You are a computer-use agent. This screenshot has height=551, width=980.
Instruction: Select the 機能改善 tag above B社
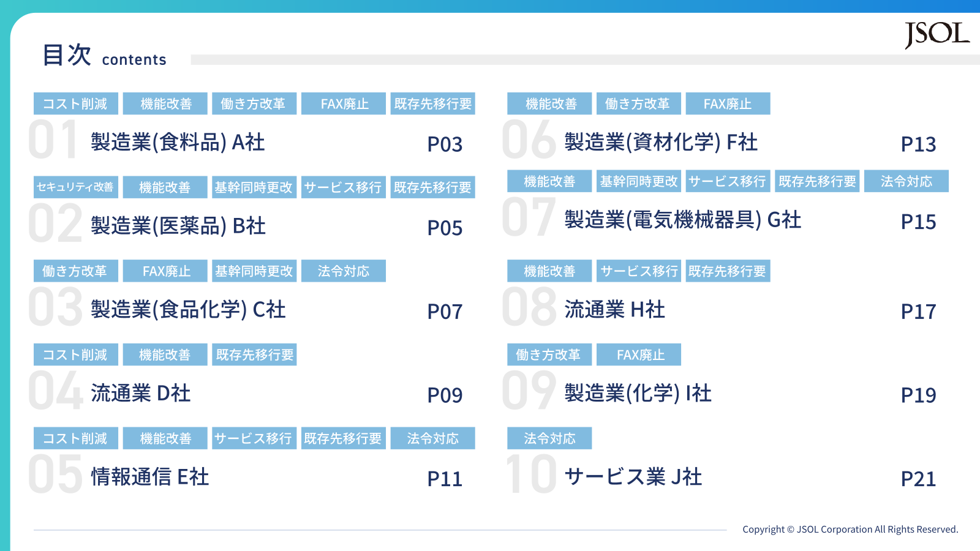(165, 187)
